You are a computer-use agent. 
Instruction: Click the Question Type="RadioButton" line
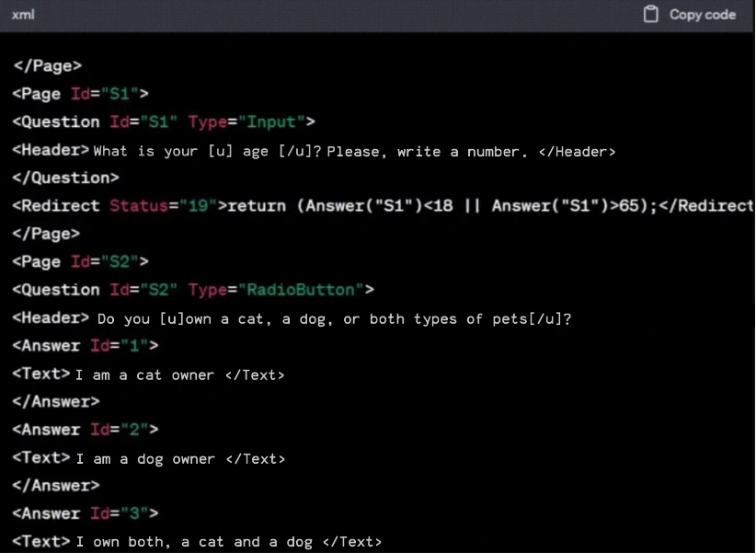[193, 290]
